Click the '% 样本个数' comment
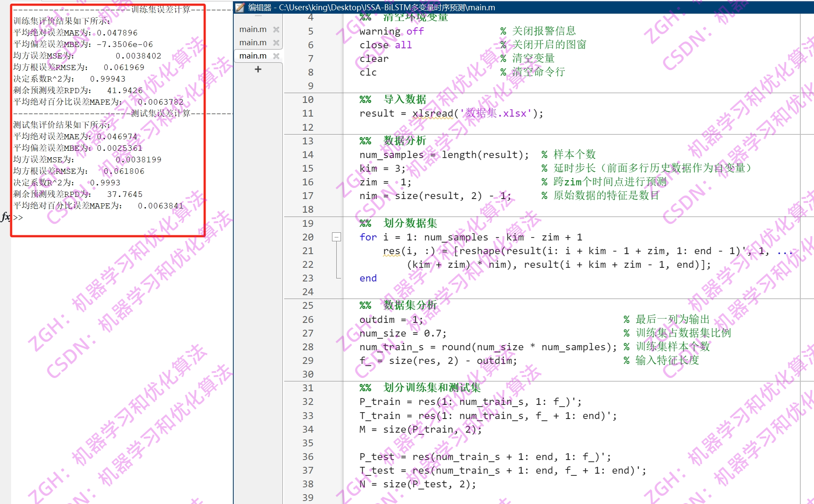Viewport: 814px width, 504px height. point(568,155)
